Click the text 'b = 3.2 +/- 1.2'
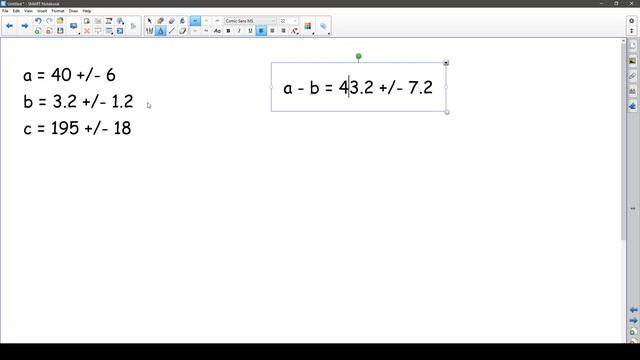This screenshot has width=640, height=360. click(78, 101)
